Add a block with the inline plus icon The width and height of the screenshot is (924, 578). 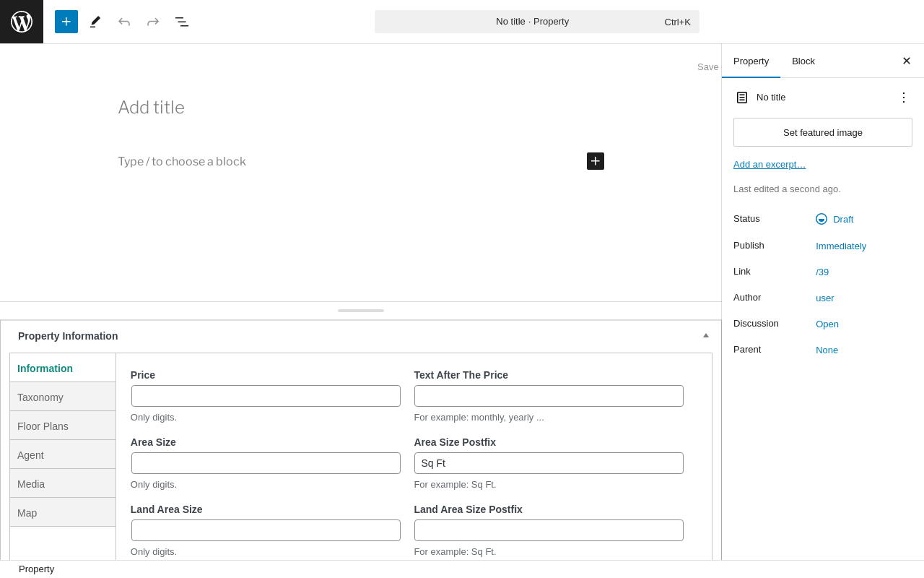[x=596, y=161]
